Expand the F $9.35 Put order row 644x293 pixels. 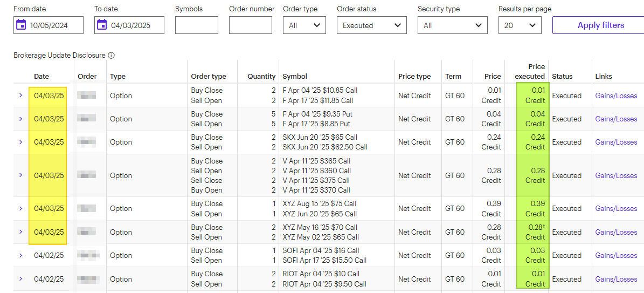(20, 119)
